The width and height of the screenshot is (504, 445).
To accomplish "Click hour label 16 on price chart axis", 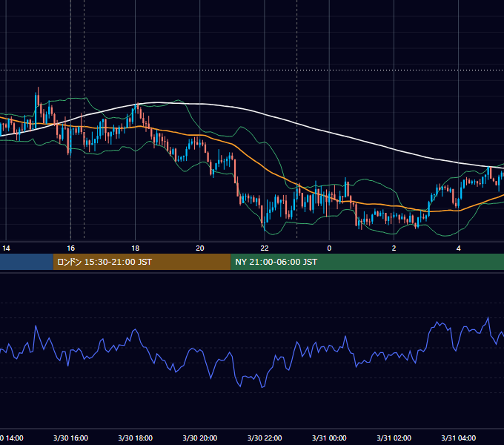I will coord(70,248).
